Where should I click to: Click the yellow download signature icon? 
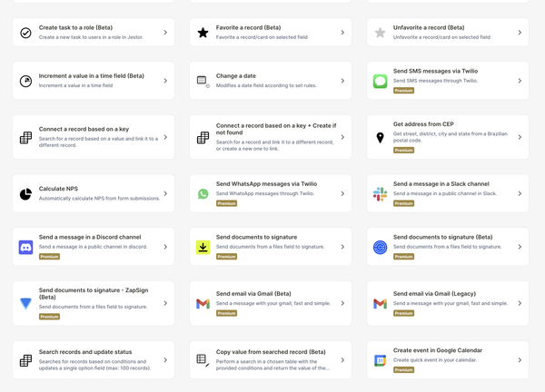203,247
